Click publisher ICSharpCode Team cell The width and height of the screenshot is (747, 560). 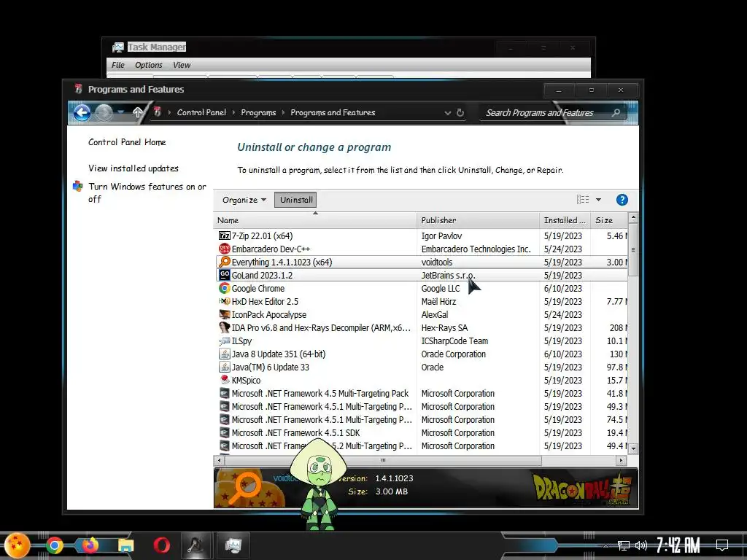tap(454, 341)
